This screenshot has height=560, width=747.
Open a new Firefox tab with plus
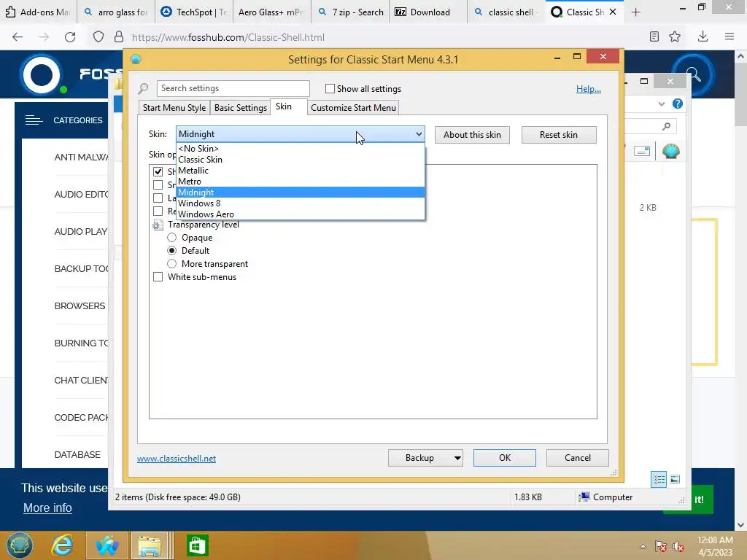635,12
